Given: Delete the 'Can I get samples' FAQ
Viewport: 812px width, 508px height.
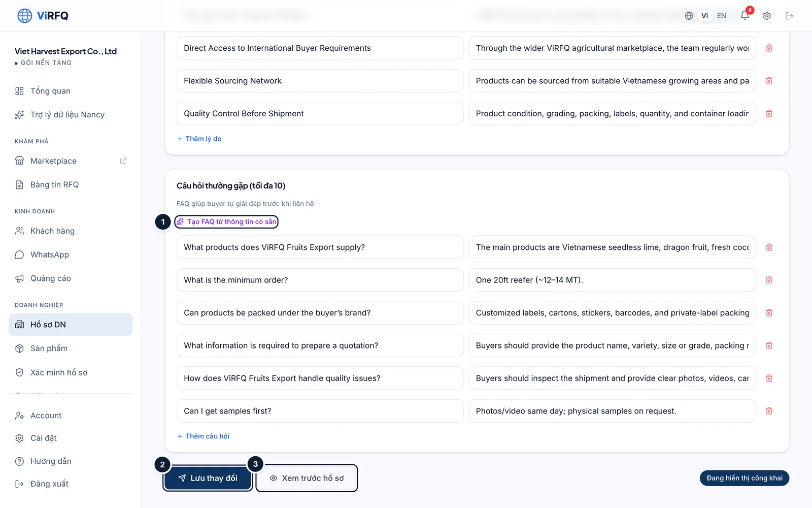Looking at the screenshot, I should [769, 411].
